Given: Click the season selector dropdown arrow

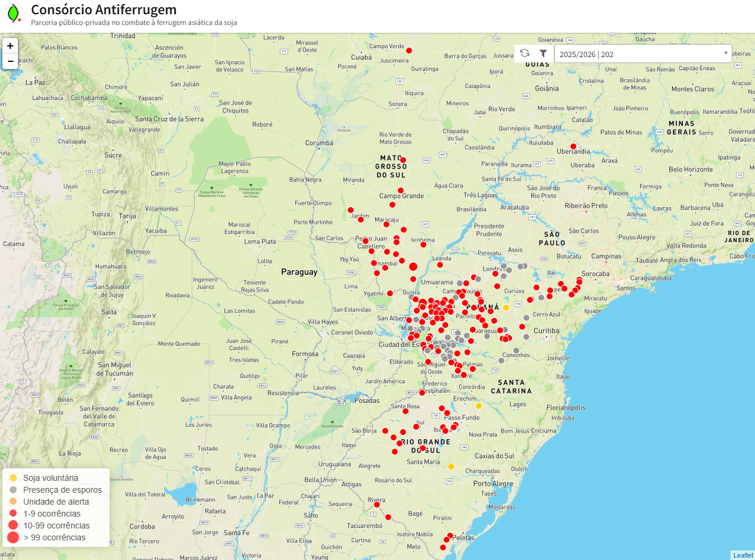Looking at the screenshot, I should point(725,53).
